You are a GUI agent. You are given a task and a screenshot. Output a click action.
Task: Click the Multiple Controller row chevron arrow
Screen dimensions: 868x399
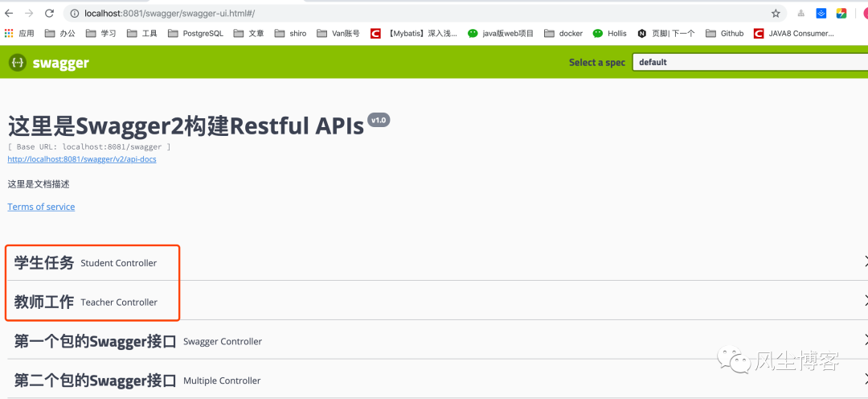pyautogui.click(x=866, y=379)
